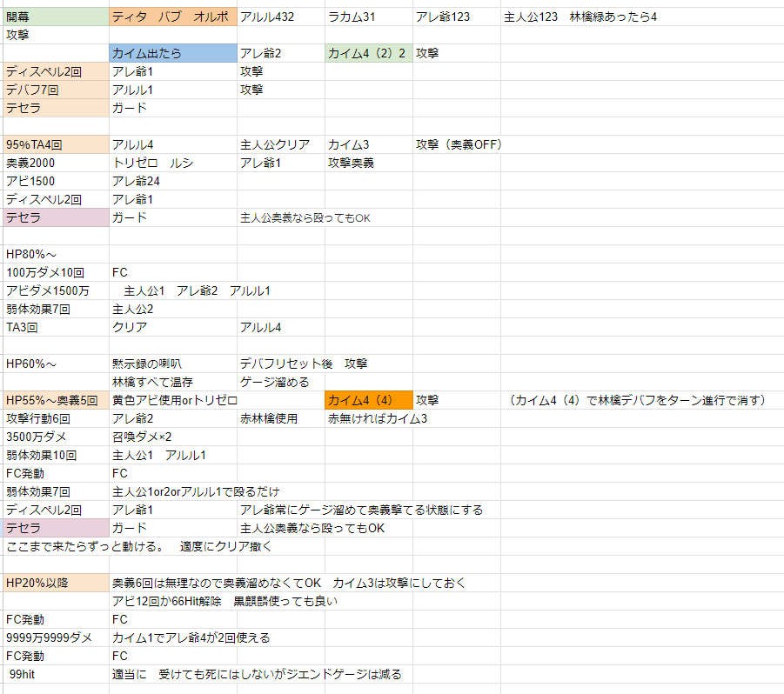Select the ゲージ溜める cell
This screenshot has height=694, width=784.
tap(281, 383)
